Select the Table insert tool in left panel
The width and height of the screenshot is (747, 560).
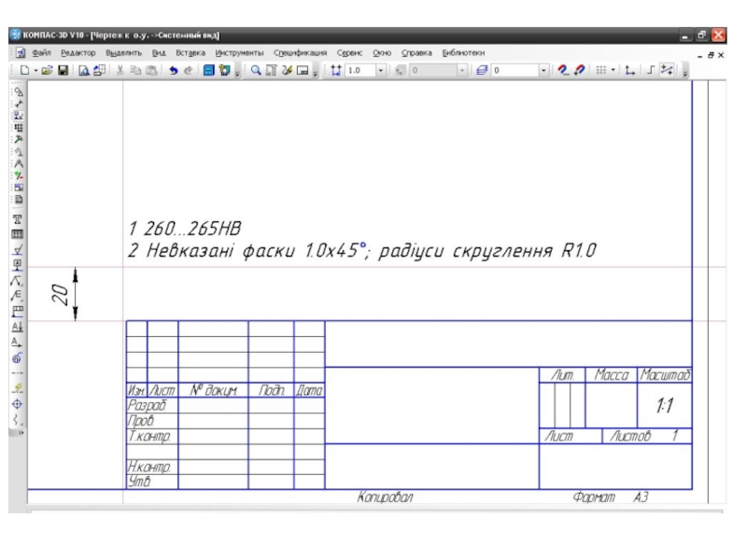click(x=17, y=233)
